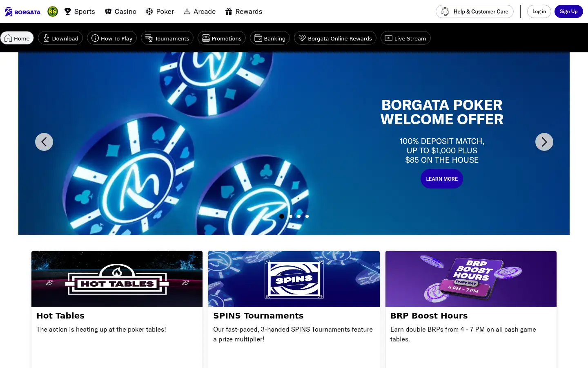
Task: Click the How To Play info icon
Action: [95, 38]
